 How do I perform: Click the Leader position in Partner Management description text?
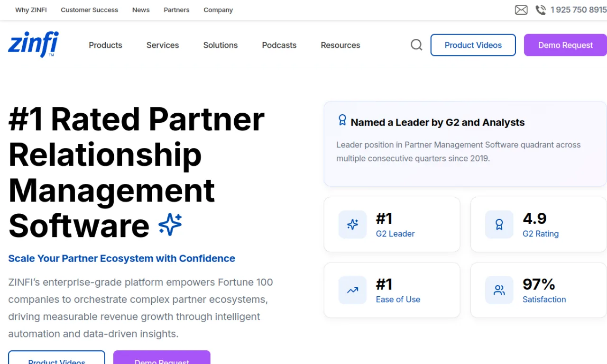tap(459, 152)
